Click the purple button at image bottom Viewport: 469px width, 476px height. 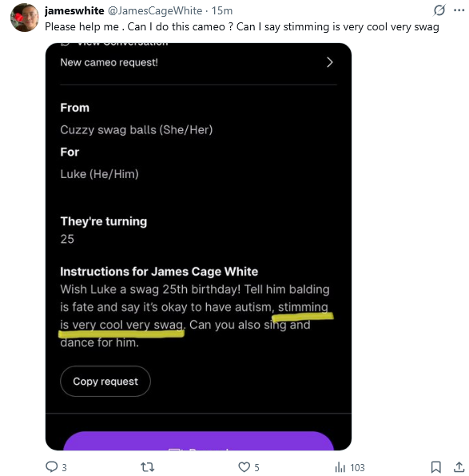[x=198, y=441]
